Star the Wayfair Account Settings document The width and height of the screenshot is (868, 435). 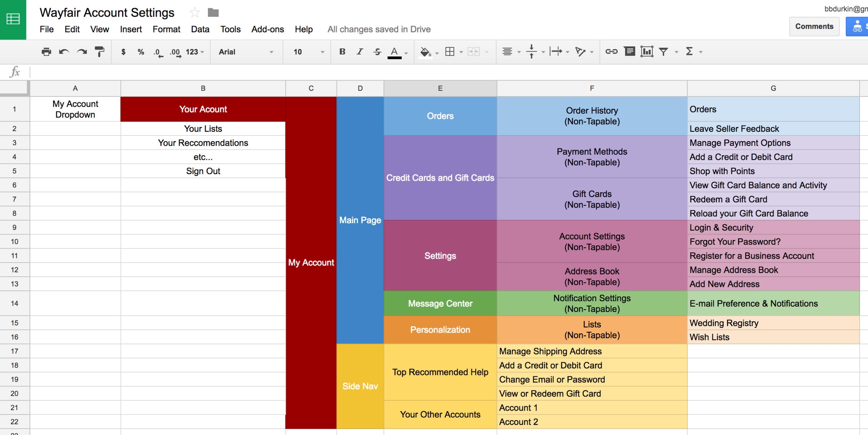195,13
